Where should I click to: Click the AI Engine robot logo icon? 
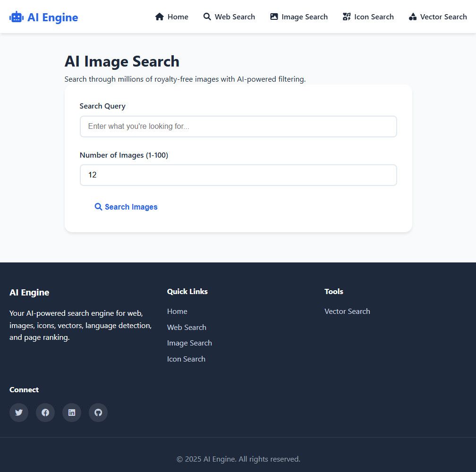(x=17, y=17)
